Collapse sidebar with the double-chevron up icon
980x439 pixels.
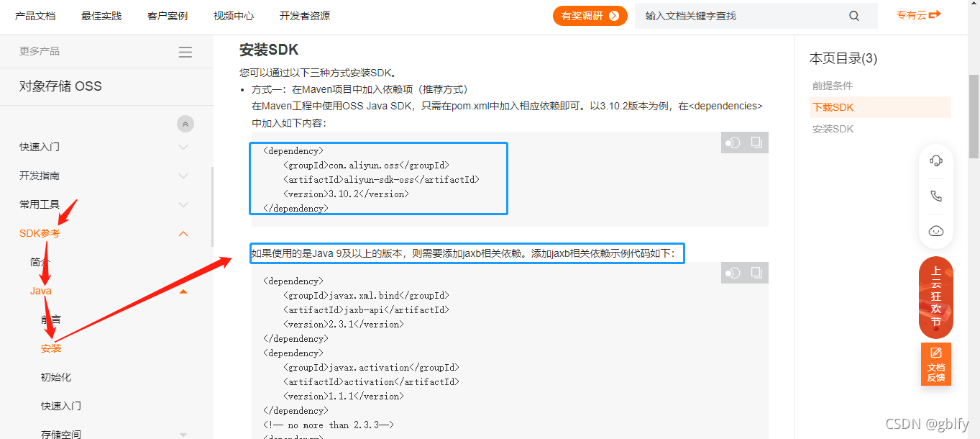[186, 124]
